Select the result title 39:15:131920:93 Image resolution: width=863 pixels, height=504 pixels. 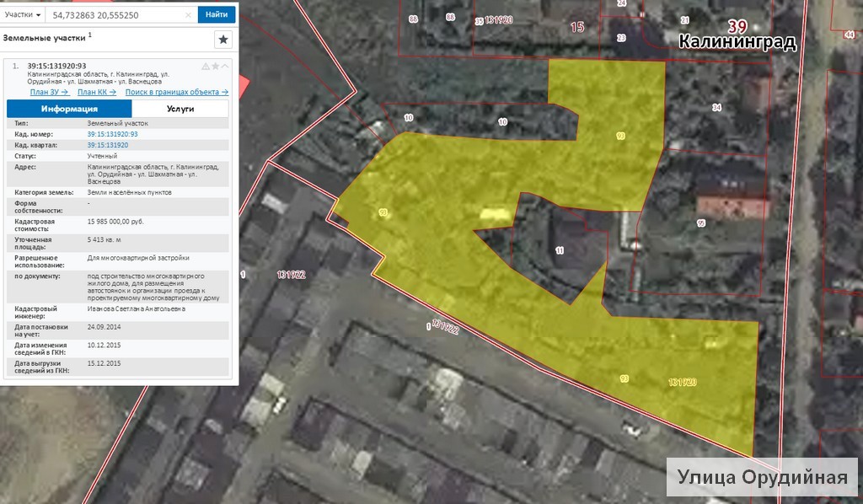point(56,65)
